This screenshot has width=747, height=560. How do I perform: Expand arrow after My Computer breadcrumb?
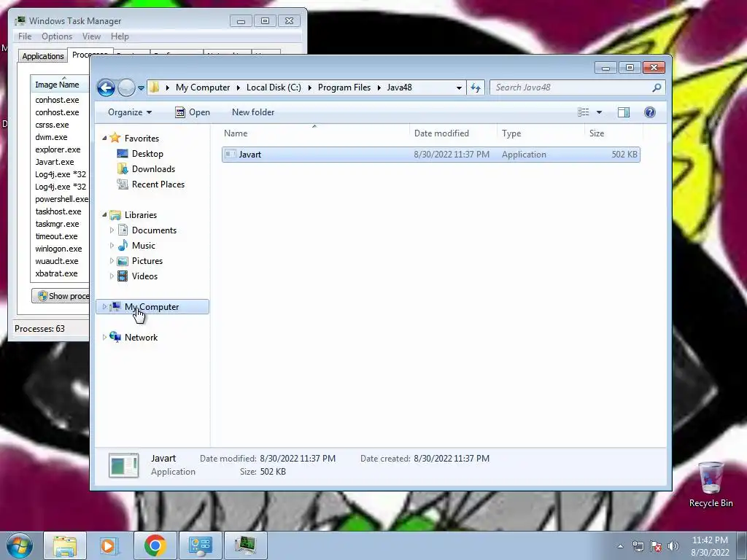point(239,87)
